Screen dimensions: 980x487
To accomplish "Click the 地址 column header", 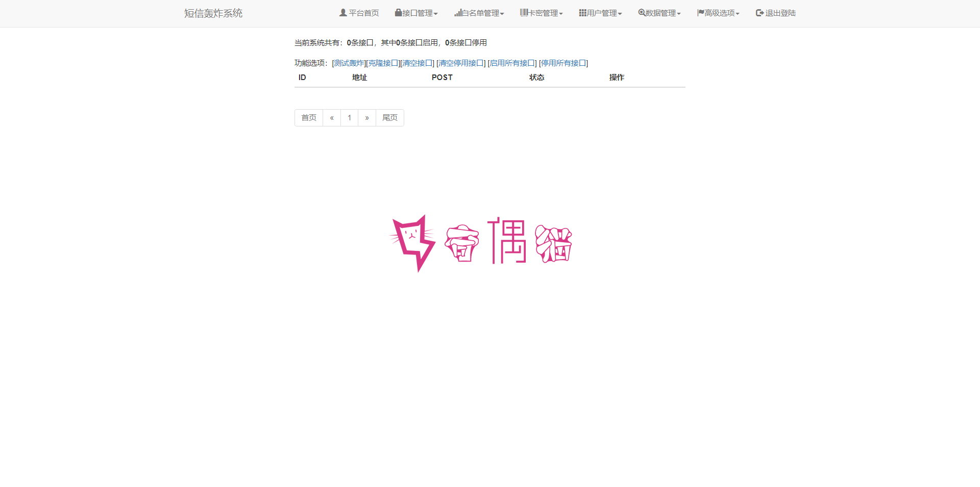I will click(360, 78).
